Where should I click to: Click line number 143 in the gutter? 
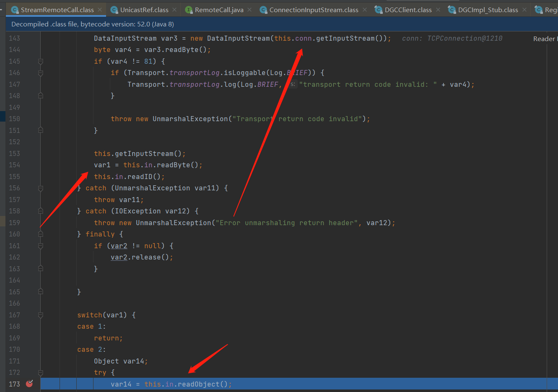pos(14,38)
